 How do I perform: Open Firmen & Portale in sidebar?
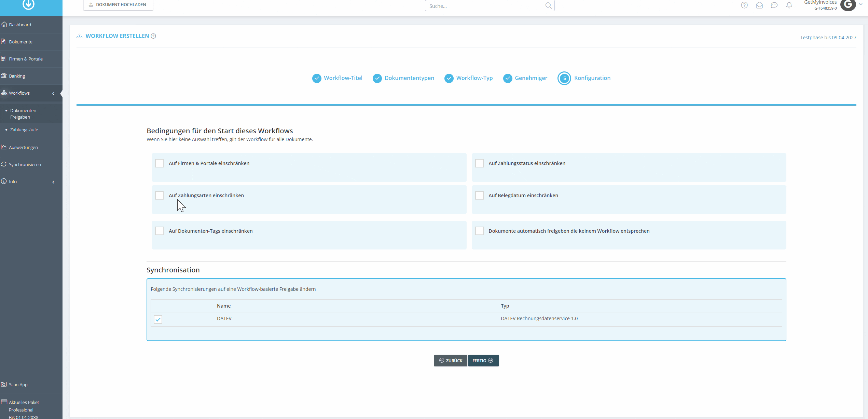31,59
